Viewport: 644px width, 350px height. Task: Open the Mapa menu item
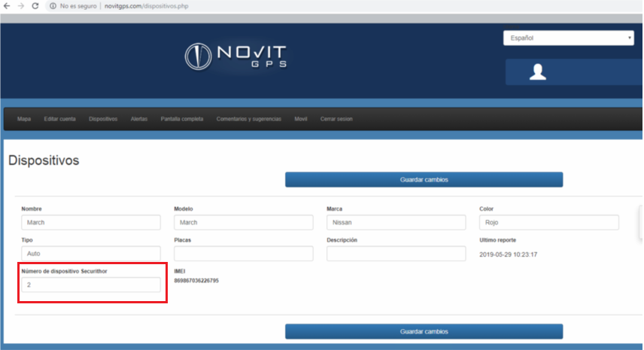click(x=24, y=119)
